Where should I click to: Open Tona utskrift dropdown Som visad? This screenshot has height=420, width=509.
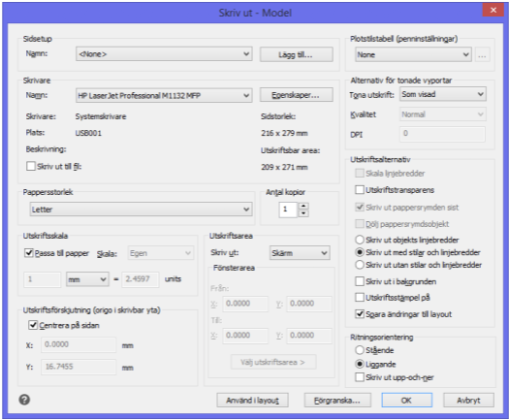coord(443,94)
